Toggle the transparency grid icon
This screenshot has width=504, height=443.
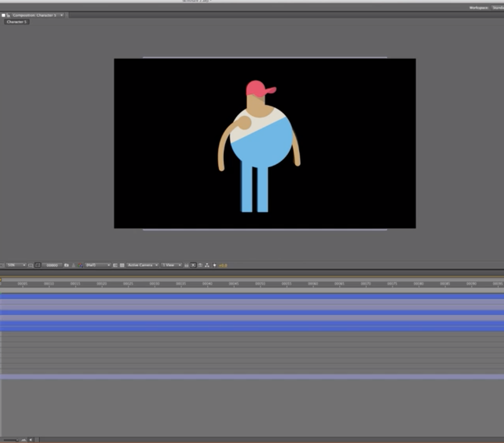click(x=122, y=265)
